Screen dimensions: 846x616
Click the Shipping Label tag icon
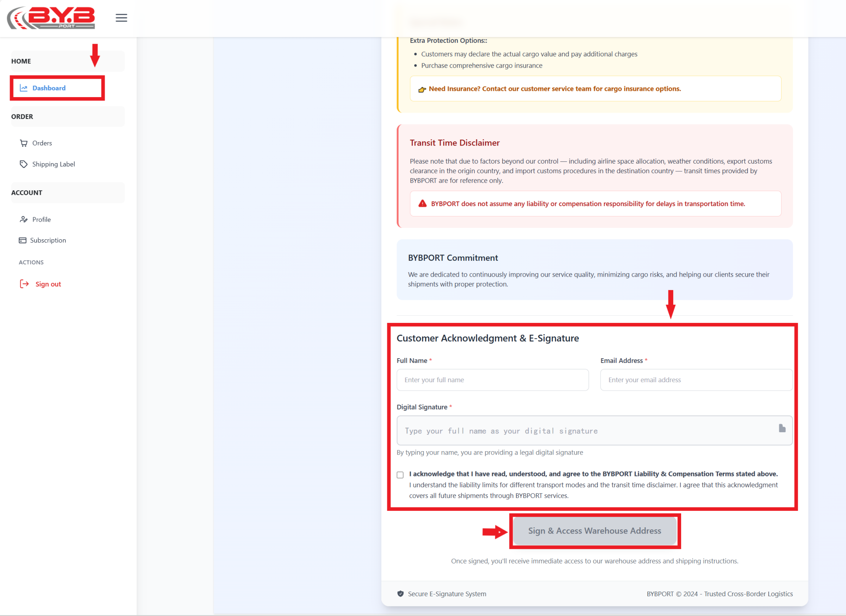click(x=24, y=164)
